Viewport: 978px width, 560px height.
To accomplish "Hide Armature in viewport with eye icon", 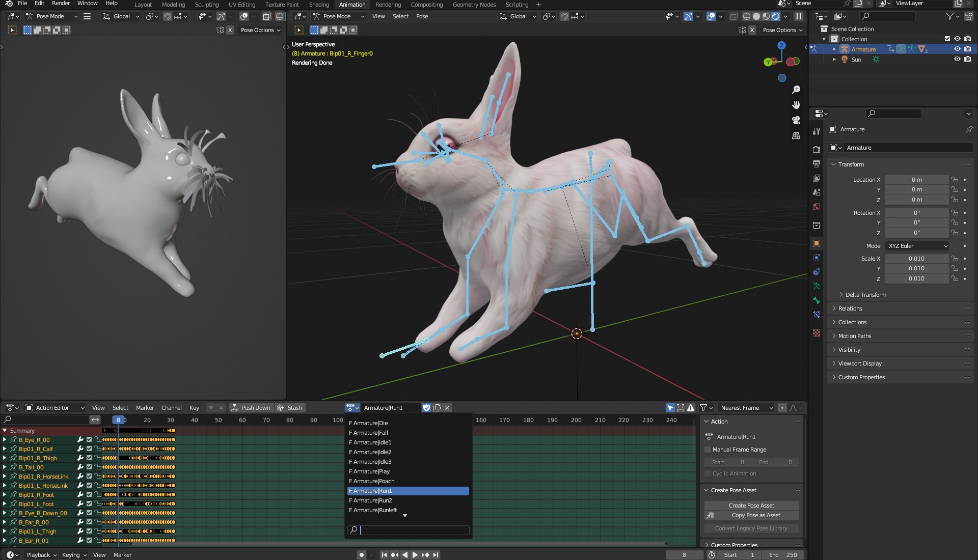I will pyautogui.click(x=957, y=49).
